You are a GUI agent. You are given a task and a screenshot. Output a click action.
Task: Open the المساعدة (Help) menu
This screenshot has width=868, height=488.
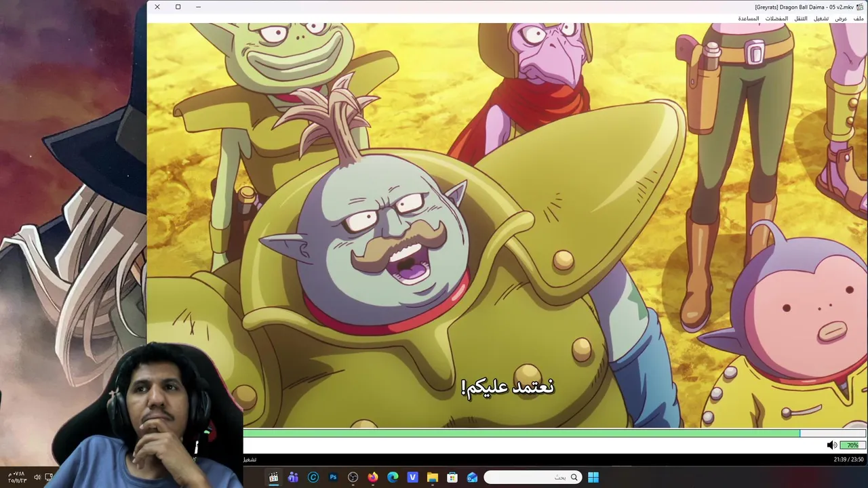749,18
